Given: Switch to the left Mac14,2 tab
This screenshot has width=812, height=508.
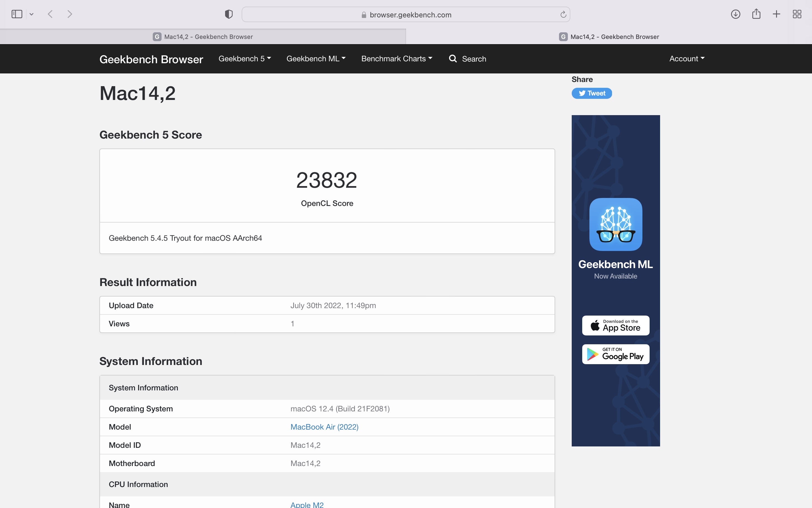Looking at the screenshot, I should 203,37.
